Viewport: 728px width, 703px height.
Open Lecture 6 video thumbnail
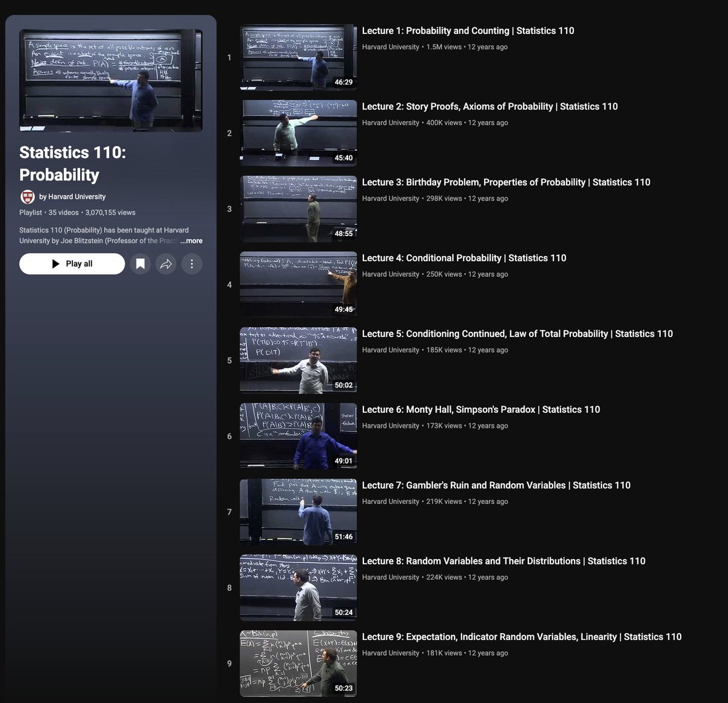[298, 436]
